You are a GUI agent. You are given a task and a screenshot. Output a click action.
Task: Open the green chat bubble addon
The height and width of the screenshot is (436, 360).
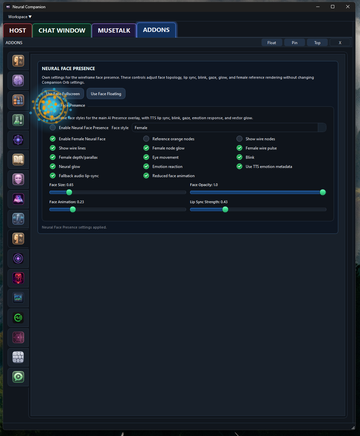(x=18, y=377)
